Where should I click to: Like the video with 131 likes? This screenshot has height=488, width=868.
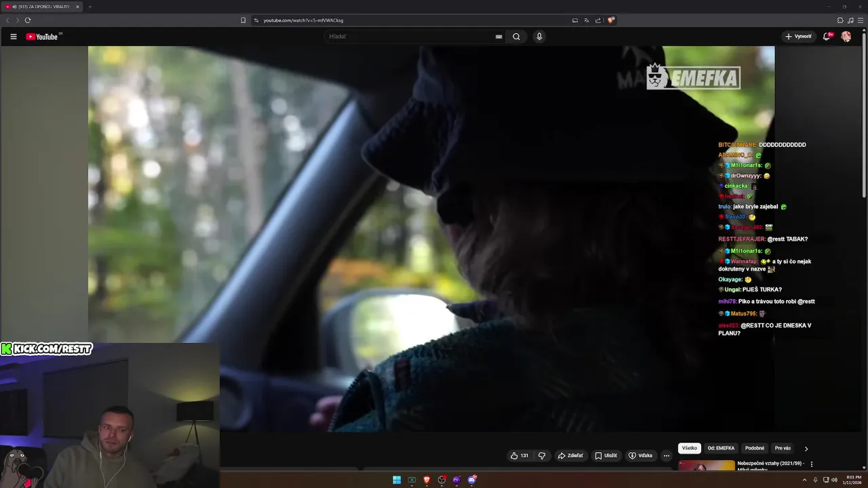coord(519,455)
